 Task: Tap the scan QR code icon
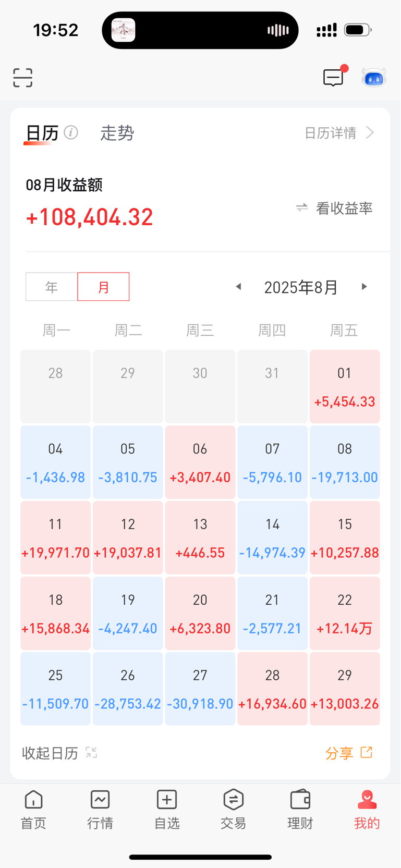click(x=22, y=78)
